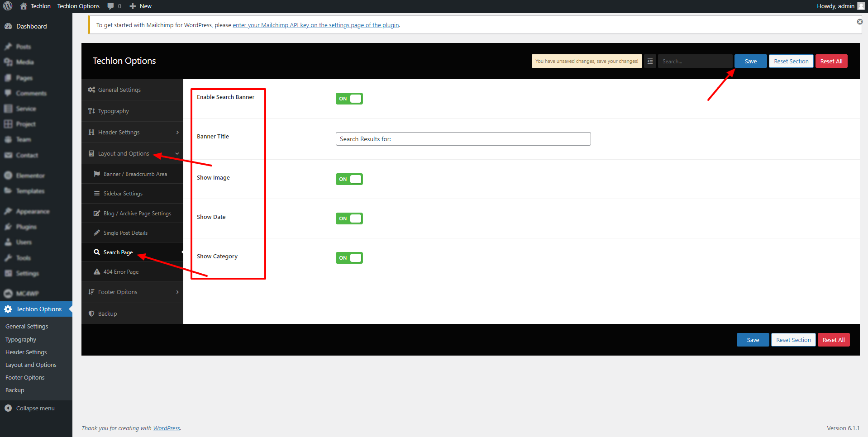
Task: Turn off Enable Search Banner toggle
Action: point(349,99)
